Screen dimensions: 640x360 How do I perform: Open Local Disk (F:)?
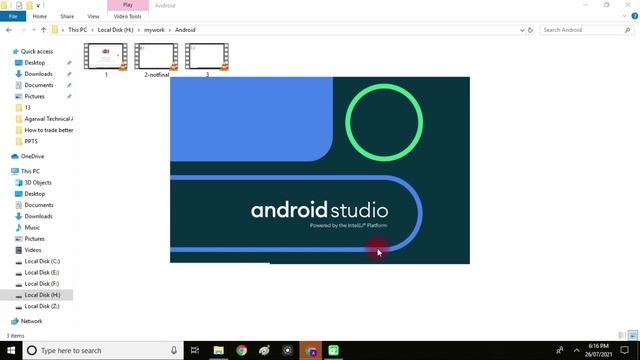pyautogui.click(x=42, y=284)
